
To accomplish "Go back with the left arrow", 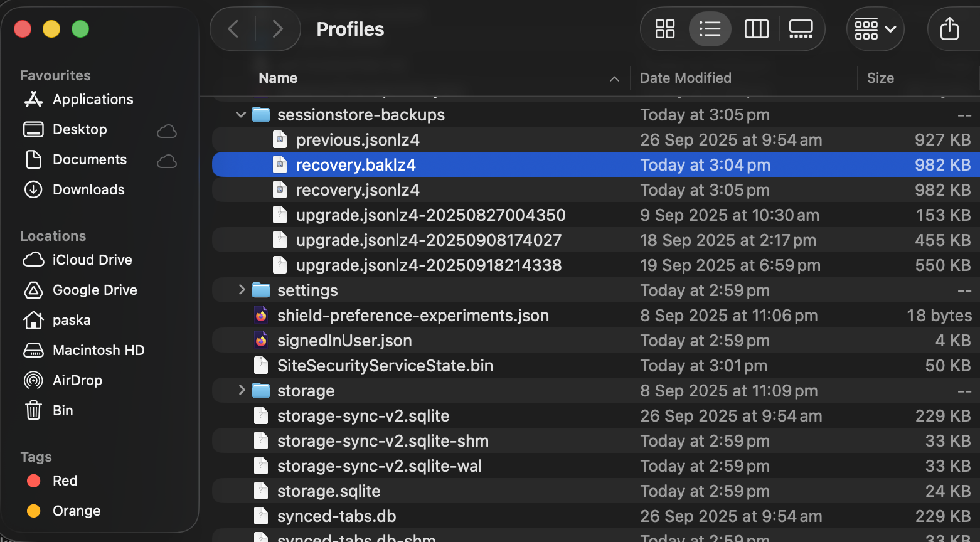I will [233, 29].
